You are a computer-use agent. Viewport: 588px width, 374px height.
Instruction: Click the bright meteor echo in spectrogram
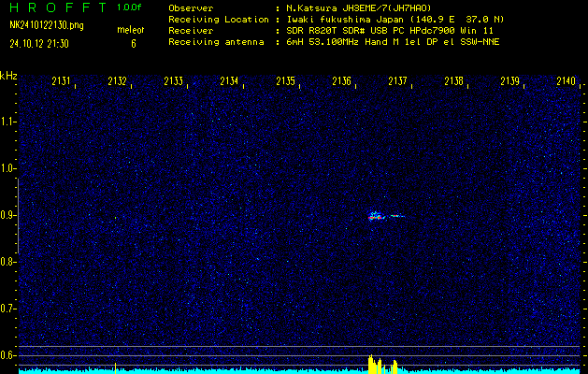(x=377, y=216)
